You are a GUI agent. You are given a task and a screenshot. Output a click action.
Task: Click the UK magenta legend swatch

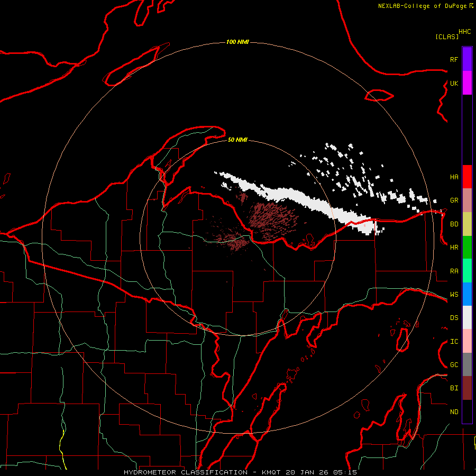(x=467, y=83)
